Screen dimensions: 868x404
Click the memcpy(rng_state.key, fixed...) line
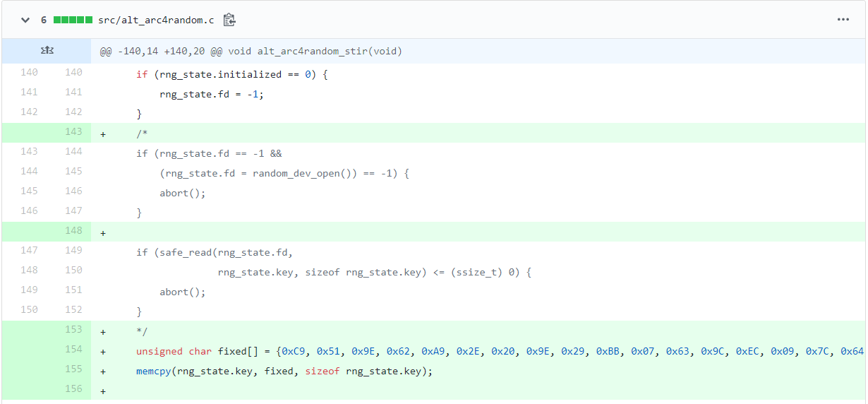tap(284, 371)
